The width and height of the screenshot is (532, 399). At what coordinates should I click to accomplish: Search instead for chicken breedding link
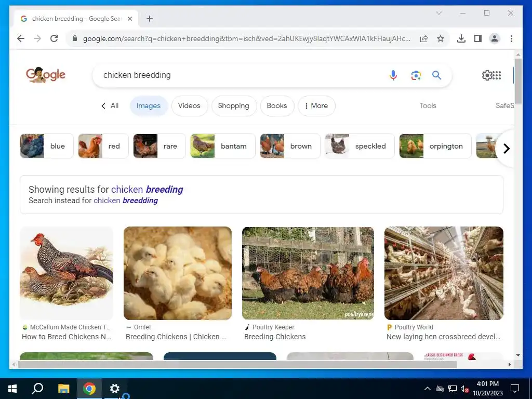coord(126,201)
